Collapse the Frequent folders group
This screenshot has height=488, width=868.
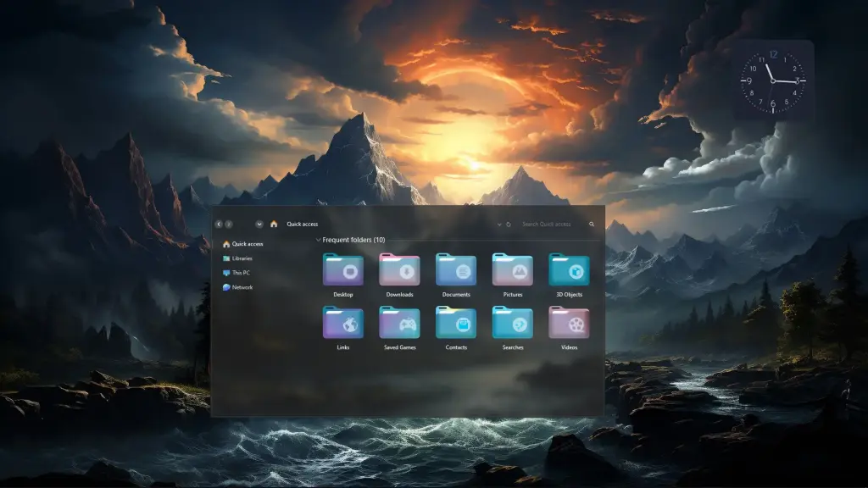click(318, 240)
